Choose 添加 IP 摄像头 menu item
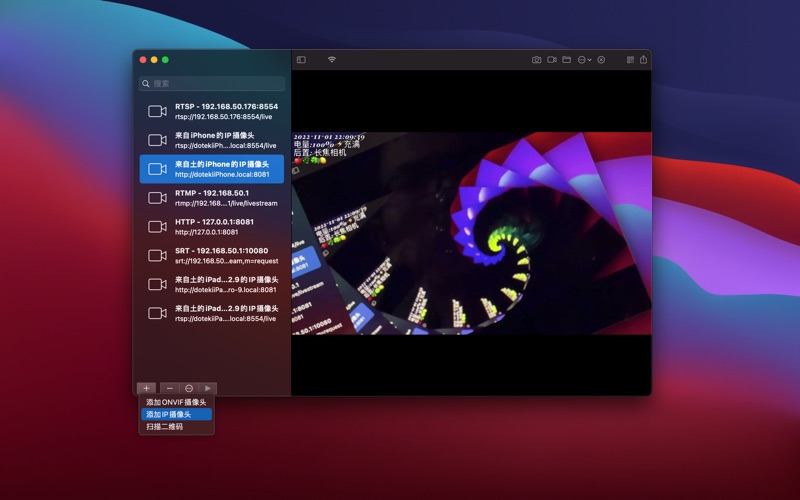 [176, 414]
